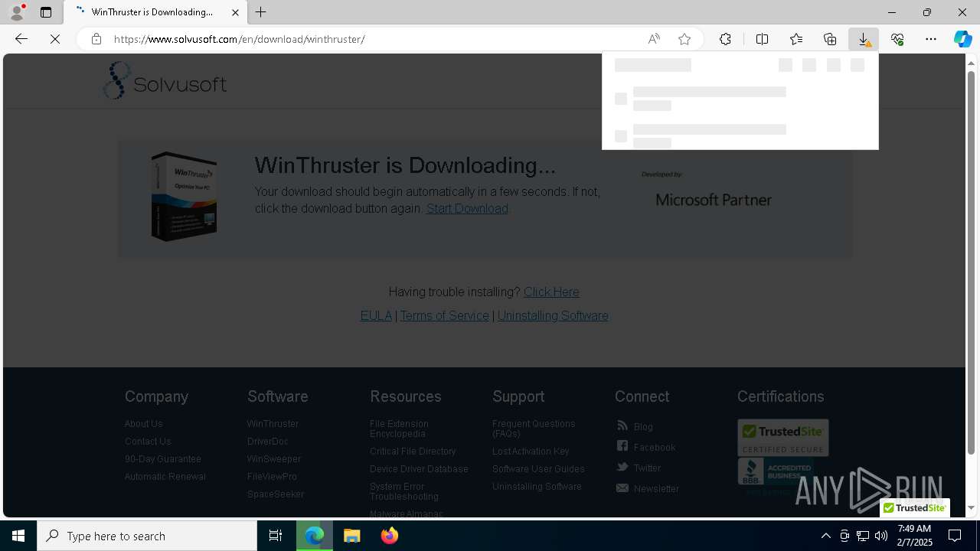Open Uninstalling Software in Support footer

[x=537, y=486]
